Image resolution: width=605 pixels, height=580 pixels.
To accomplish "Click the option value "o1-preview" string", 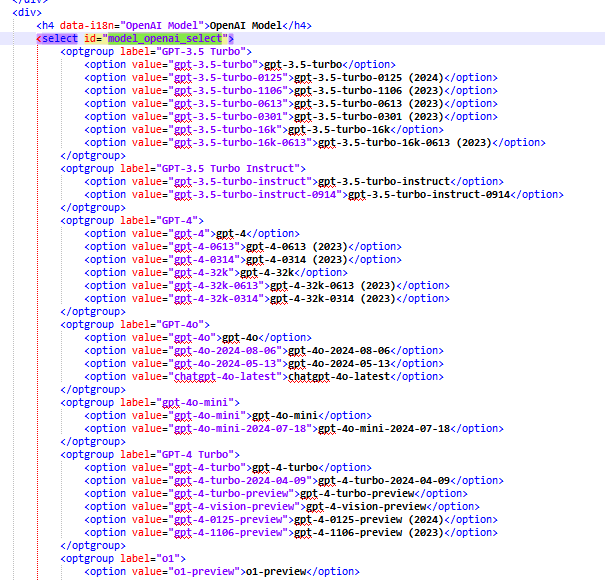I will pyautogui.click(x=203, y=571).
